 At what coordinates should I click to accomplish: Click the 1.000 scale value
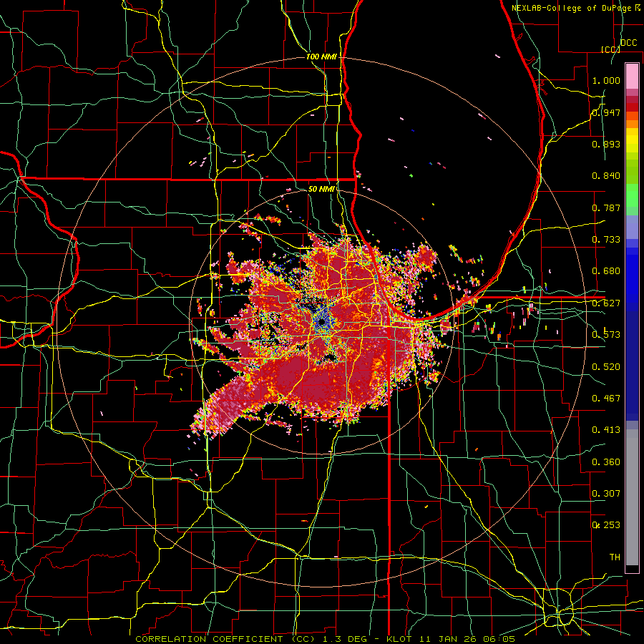(606, 80)
